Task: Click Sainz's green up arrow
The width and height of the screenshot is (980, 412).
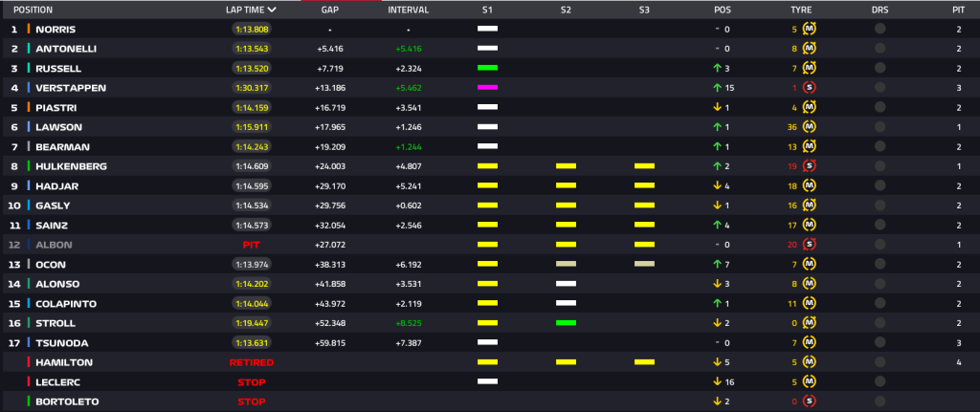Action: [718, 226]
